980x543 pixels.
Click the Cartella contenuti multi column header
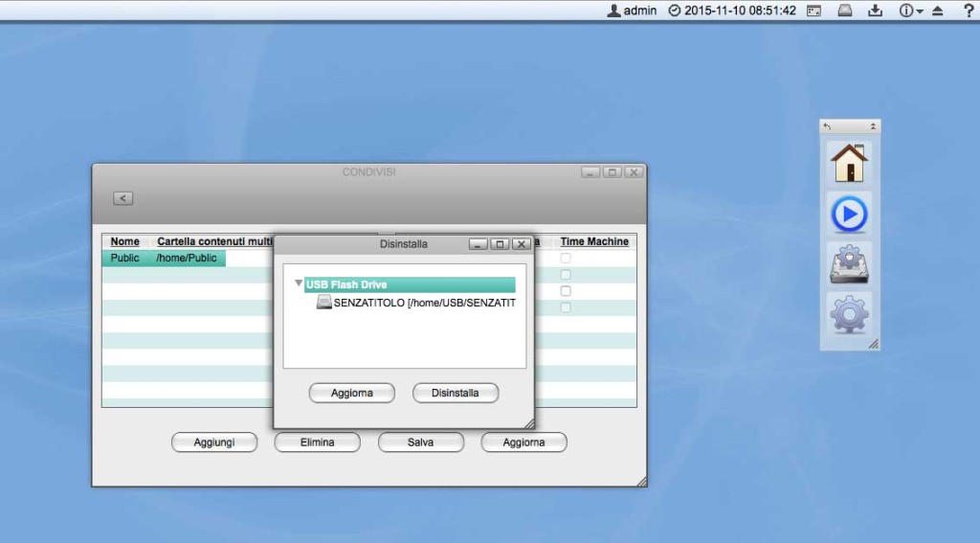coord(215,241)
